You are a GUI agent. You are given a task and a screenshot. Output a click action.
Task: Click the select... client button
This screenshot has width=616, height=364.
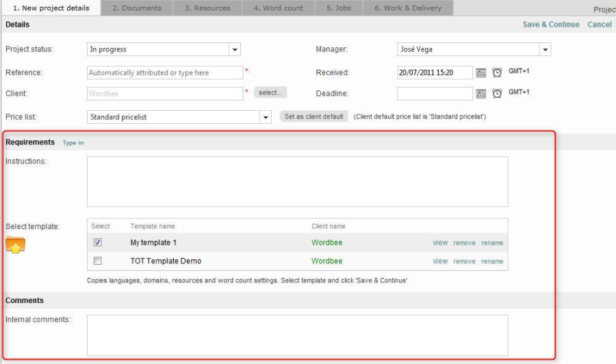pos(270,92)
